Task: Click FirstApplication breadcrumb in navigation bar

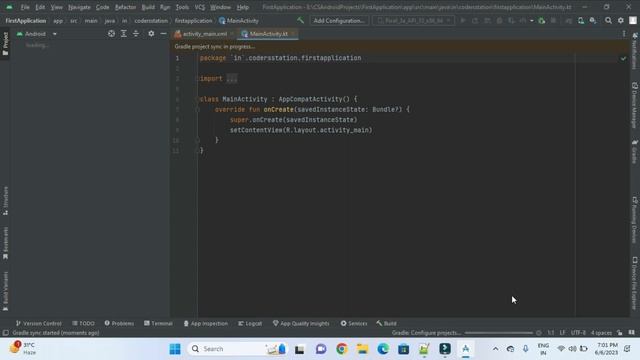Action: (x=26, y=20)
